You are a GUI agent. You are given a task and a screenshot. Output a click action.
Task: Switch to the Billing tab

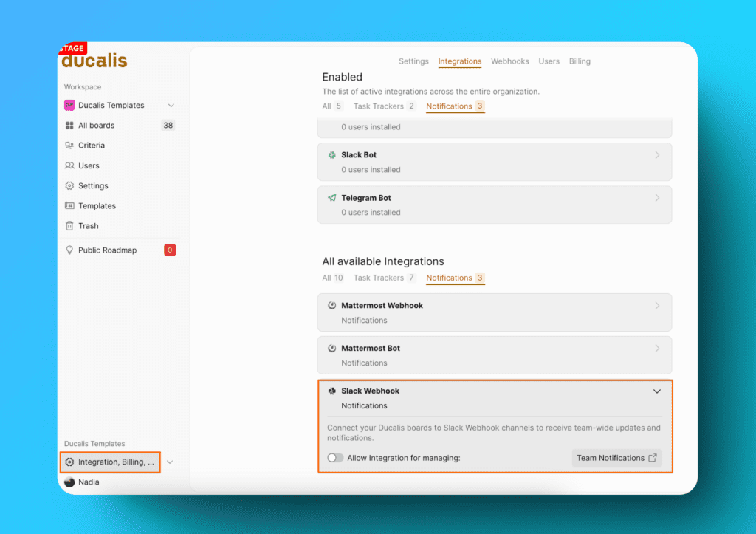(580, 61)
